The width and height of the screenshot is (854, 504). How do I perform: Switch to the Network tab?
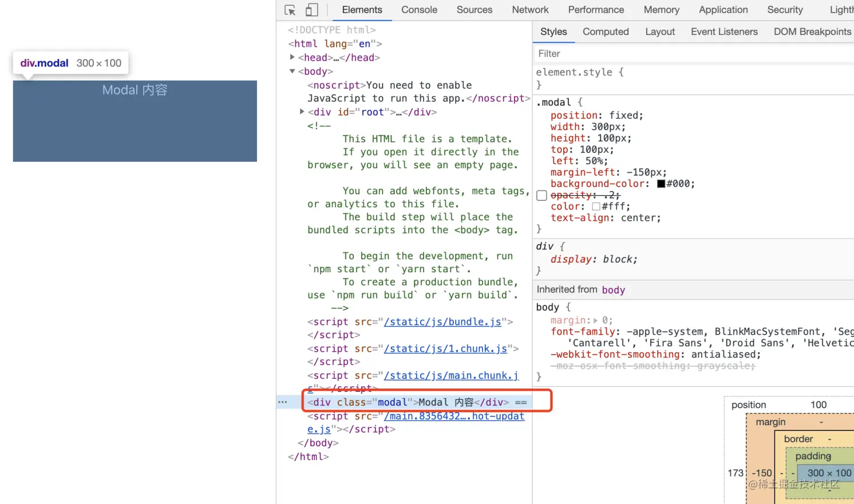point(530,10)
